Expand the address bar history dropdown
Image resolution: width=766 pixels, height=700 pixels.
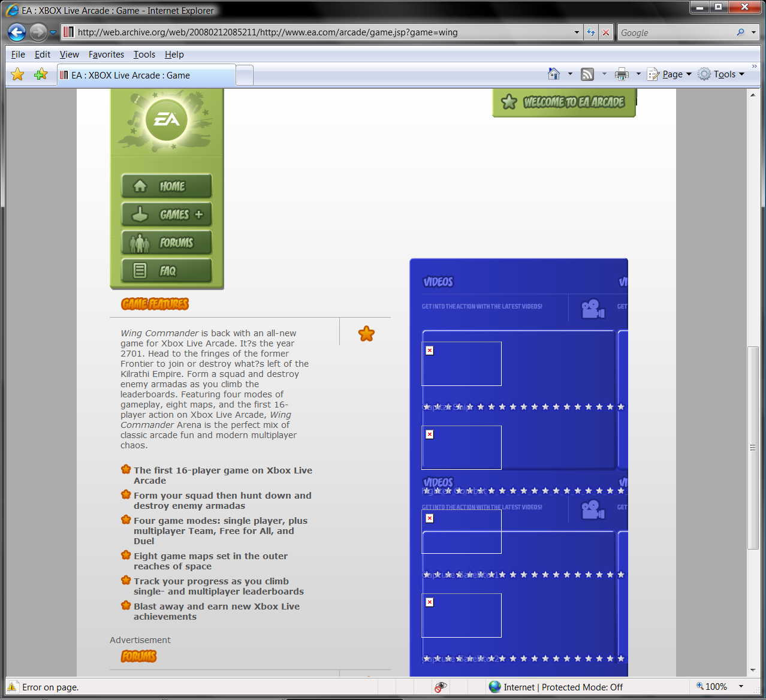pos(577,32)
